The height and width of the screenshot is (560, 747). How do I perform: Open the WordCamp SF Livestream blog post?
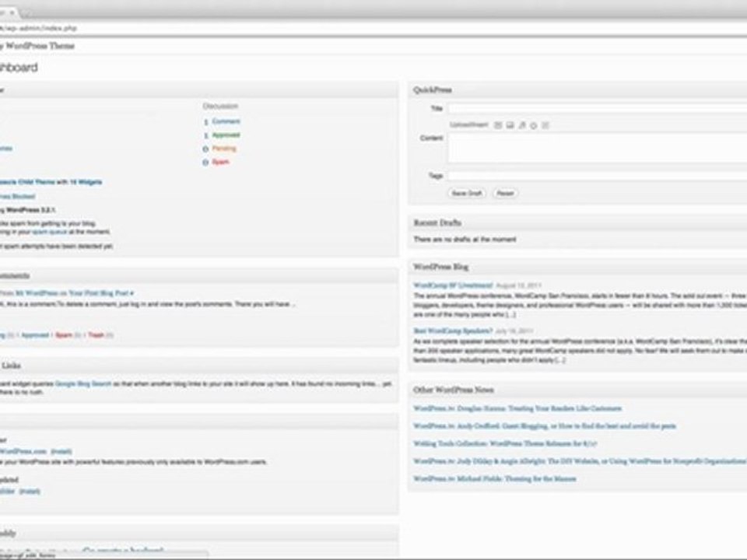[x=453, y=285]
